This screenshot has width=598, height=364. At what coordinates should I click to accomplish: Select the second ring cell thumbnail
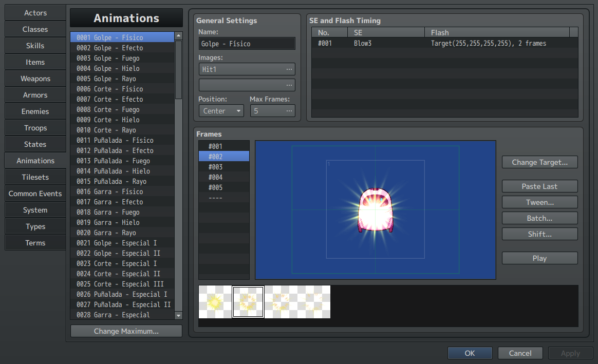tap(248, 302)
